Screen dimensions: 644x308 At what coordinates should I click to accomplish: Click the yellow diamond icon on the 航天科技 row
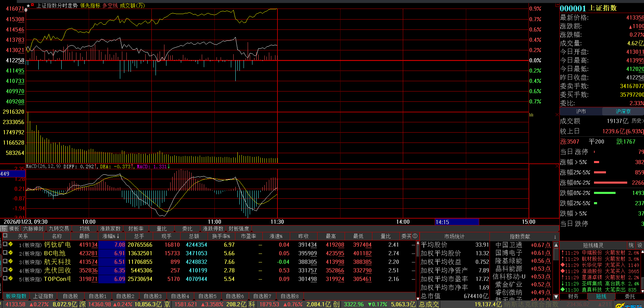(11, 261)
